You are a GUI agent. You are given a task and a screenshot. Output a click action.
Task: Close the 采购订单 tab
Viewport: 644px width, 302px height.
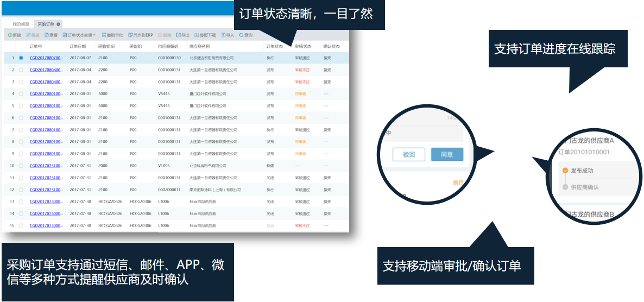coord(58,24)
